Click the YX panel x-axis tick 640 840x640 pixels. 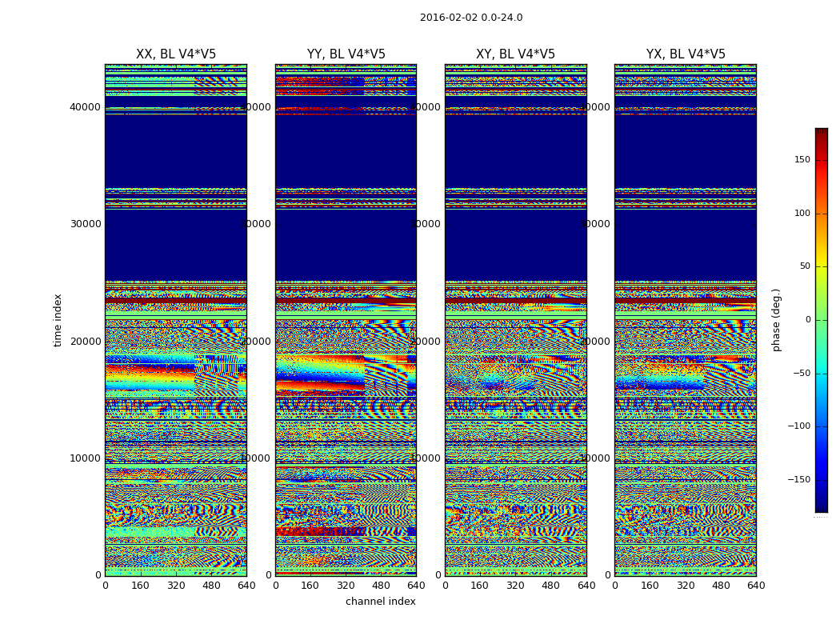tap(756, 586)
